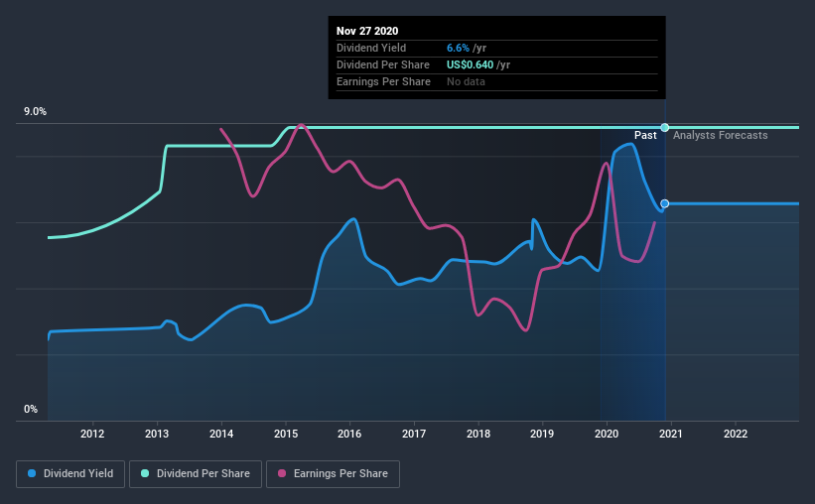Click the Nov 27 2020 tooltip date header
The image size is (815, 504).
(367, 31)
